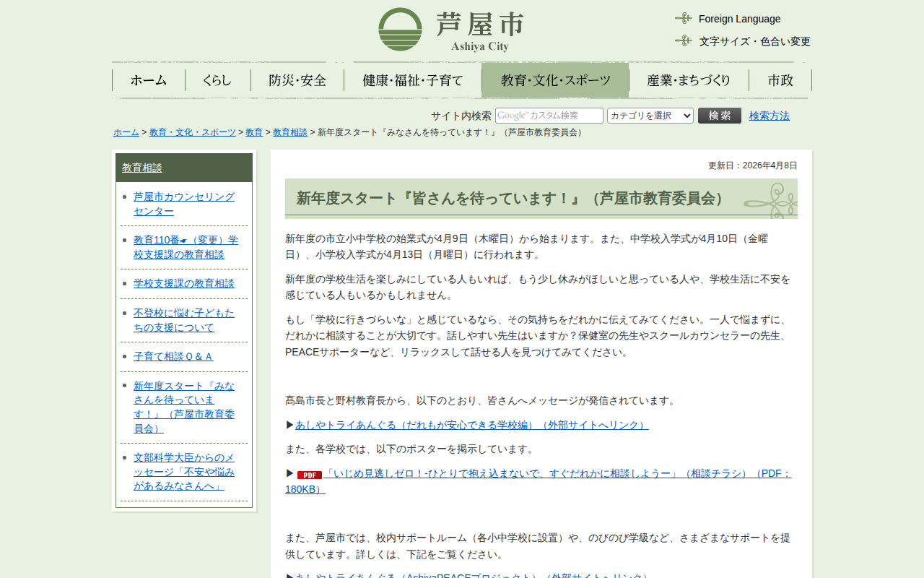
Task: Select the 防災・安全 menu item
Action: click(297, 80)
